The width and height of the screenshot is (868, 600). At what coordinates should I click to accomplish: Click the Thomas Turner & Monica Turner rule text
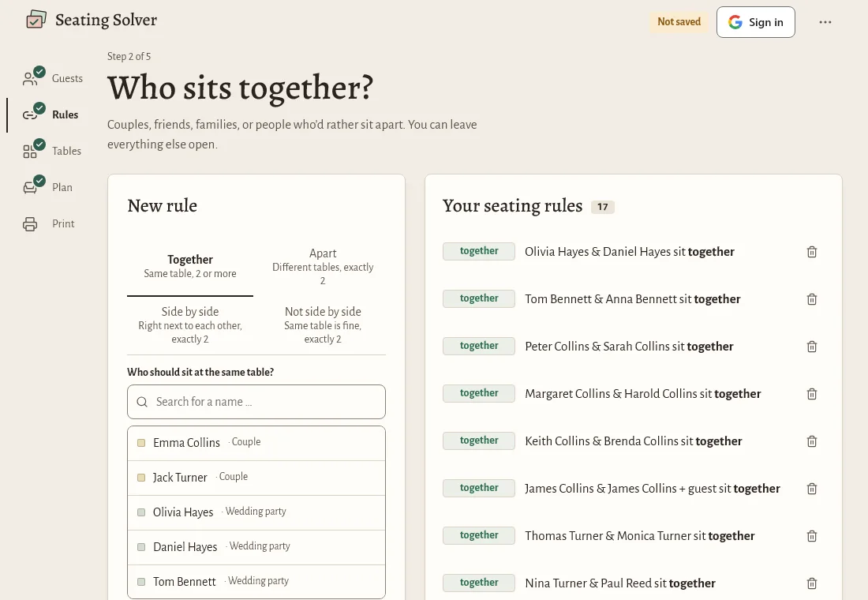[640, 536]
